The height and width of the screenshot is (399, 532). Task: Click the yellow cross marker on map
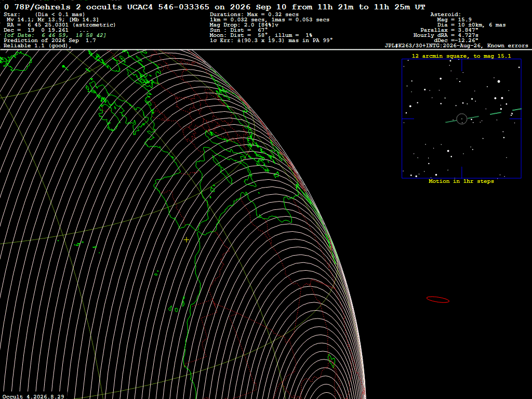click(x=187, y=240)
